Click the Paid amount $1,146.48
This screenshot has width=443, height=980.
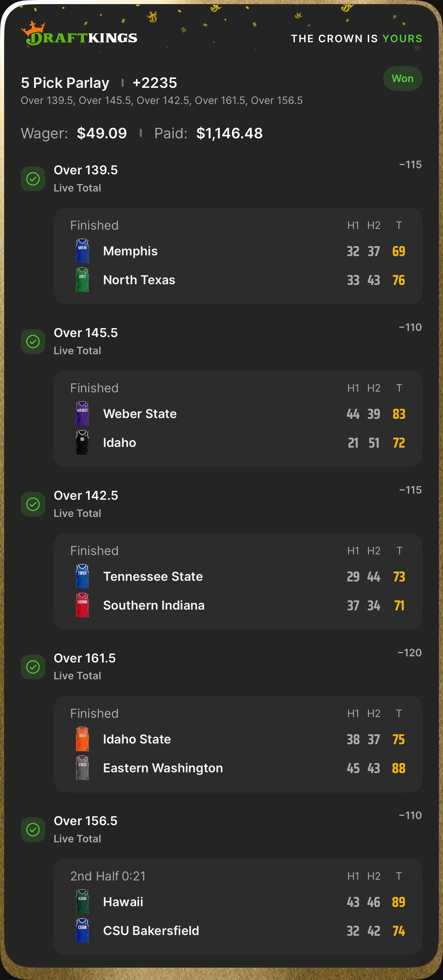pos(229,133)
